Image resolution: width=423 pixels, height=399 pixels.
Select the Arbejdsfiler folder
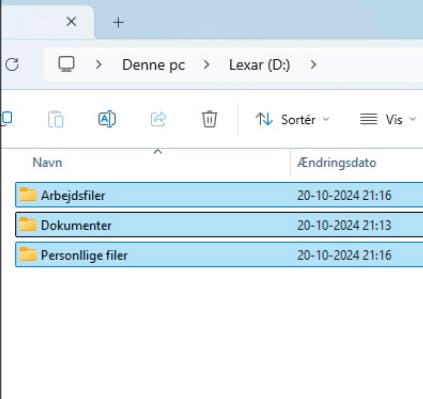coord(219,195)
